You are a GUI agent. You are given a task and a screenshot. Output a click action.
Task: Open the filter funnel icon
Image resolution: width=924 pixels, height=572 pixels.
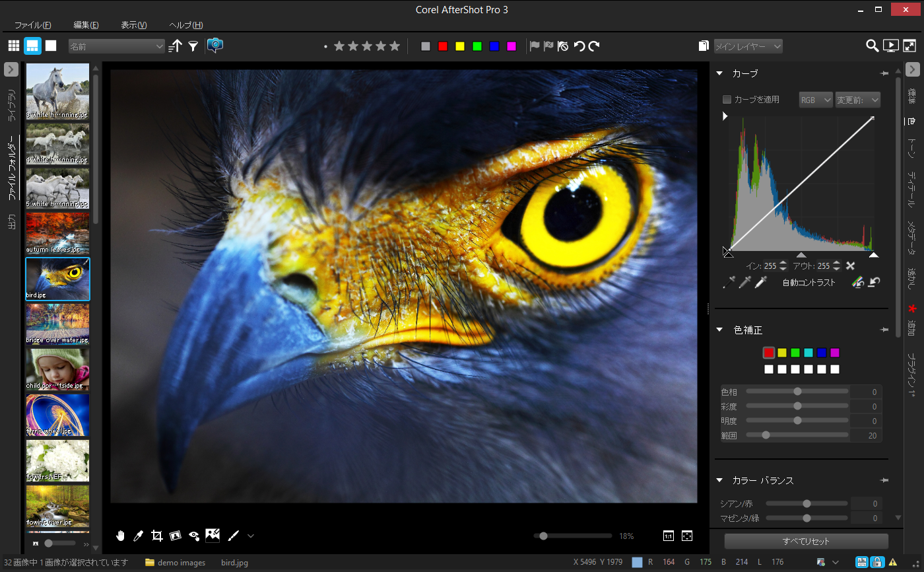(x=193, y=46)
